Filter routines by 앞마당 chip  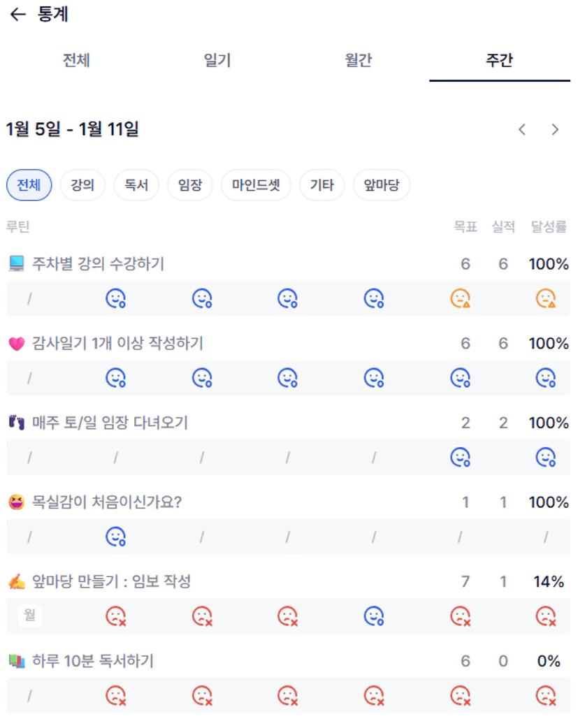382,185
